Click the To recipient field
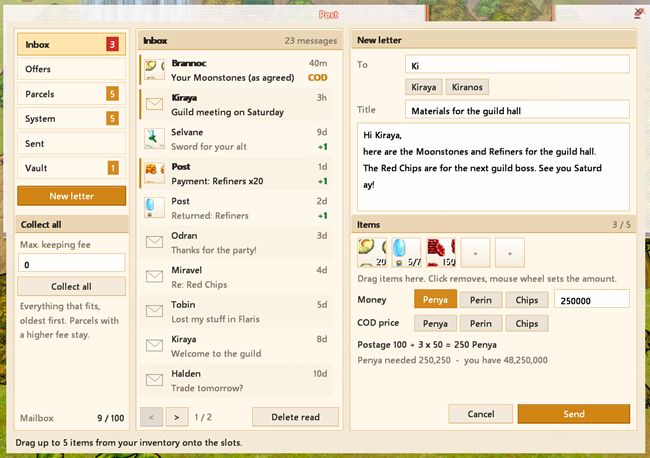This screenshot has height=458, width=650. pyautogui.click(x=517, y=65)
